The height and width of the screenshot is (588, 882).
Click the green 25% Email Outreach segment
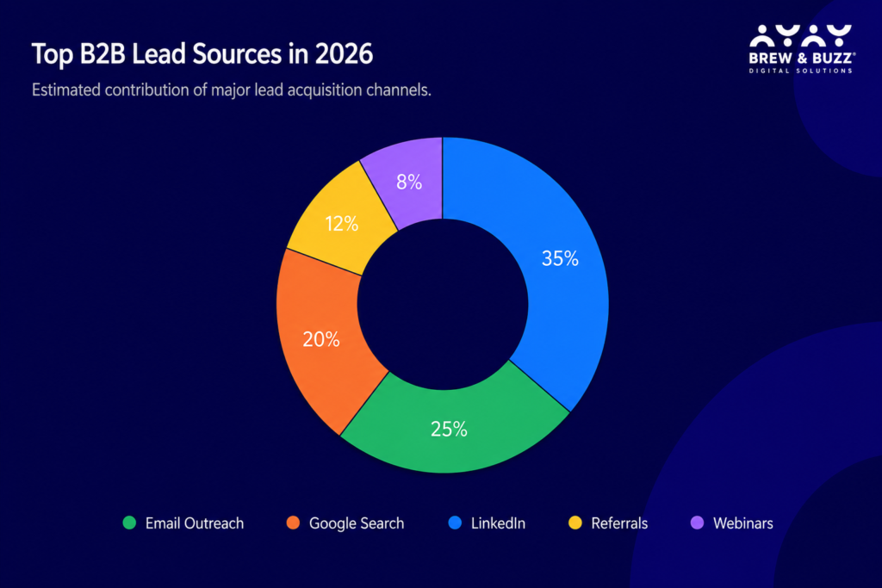coord(450,430)
